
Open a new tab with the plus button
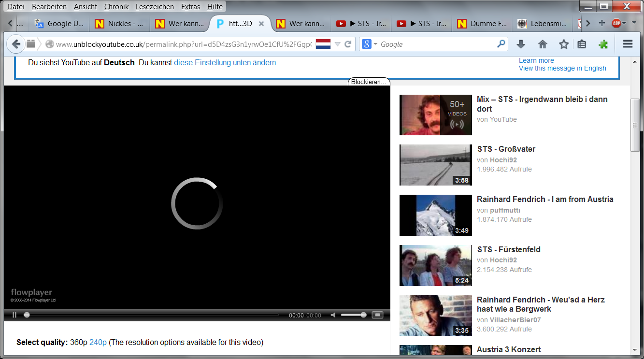click(601, 23)
